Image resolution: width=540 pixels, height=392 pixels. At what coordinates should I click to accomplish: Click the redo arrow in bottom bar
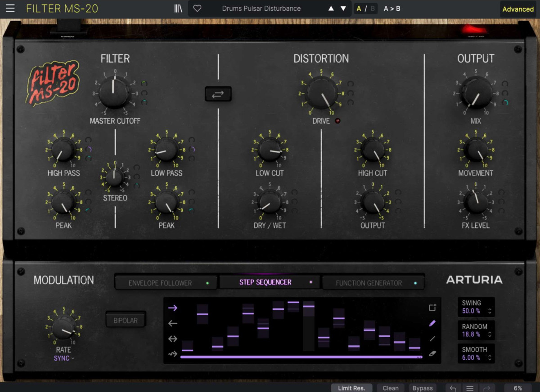[486, 388]
